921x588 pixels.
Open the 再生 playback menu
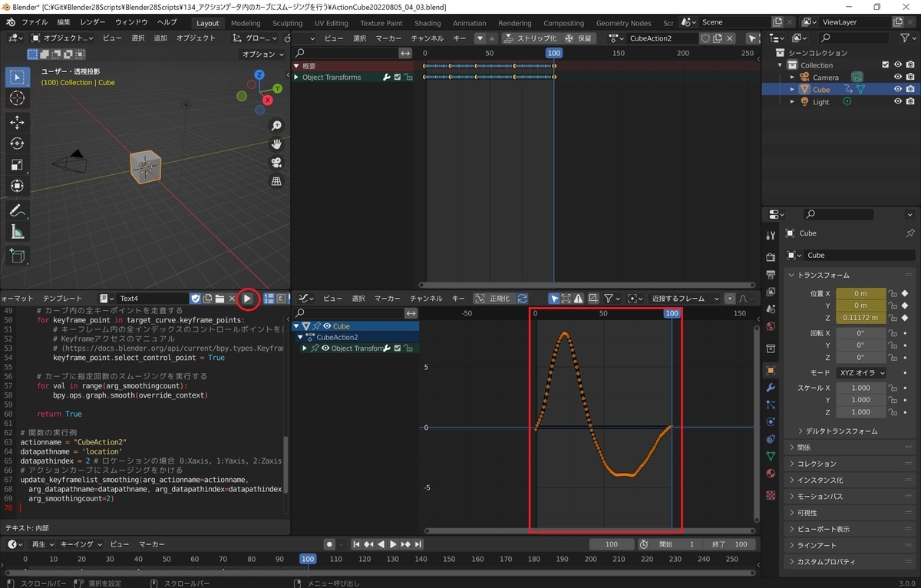[x=42, y=544]
